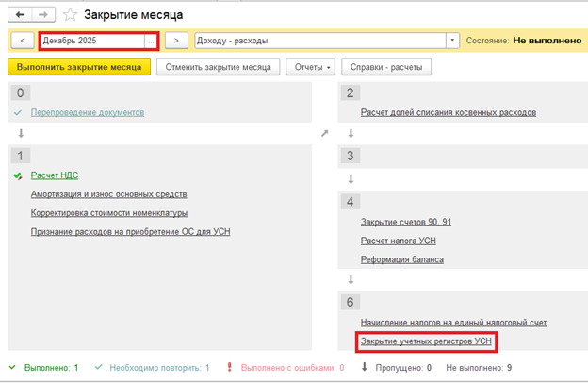Go forward with the right arrow button
588x383 pixels.
[43, 15]
